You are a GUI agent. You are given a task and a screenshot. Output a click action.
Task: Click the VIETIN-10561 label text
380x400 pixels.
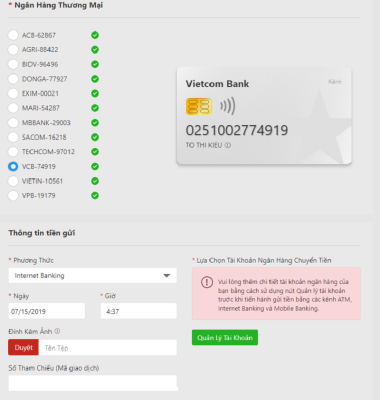tap(42, 181)
